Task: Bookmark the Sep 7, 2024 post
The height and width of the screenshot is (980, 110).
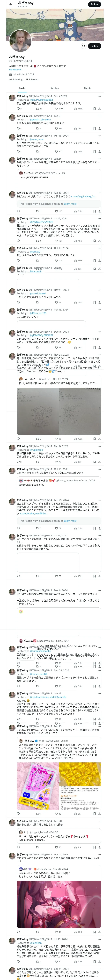Action: tap(94, 108)
